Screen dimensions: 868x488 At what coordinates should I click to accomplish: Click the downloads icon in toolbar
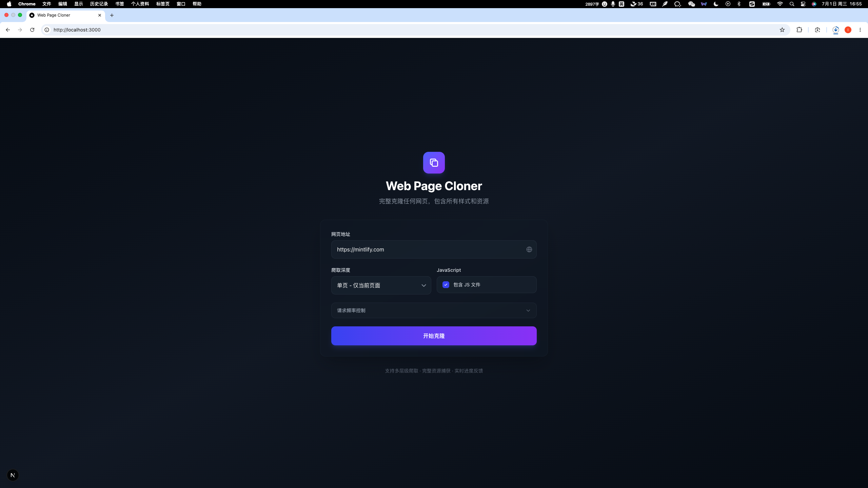(836, 30)
